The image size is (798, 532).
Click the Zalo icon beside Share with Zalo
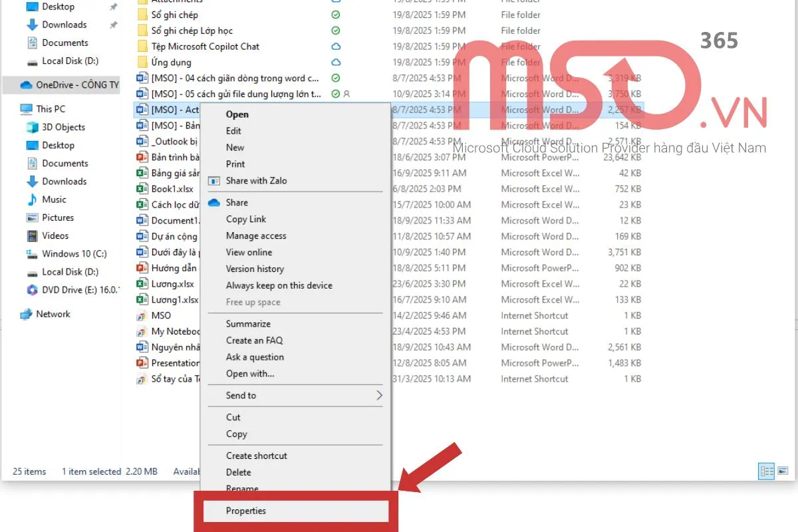point(214,181)
